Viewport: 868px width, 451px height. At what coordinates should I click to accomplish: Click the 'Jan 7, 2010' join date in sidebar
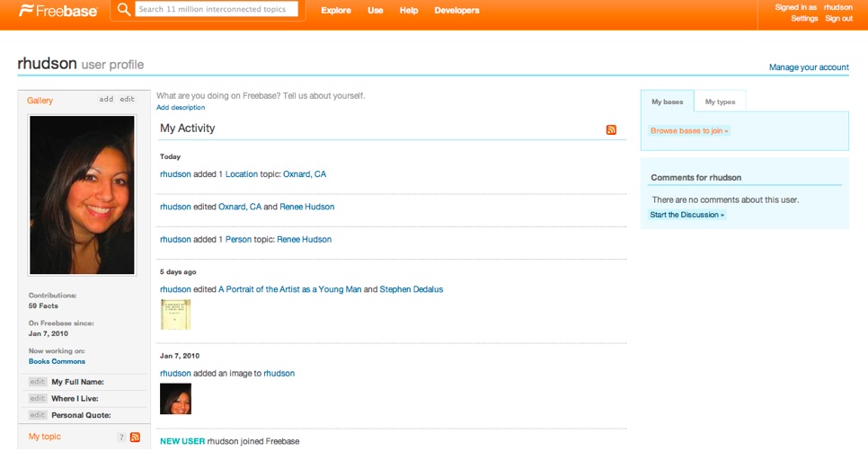tap(49, 333)
